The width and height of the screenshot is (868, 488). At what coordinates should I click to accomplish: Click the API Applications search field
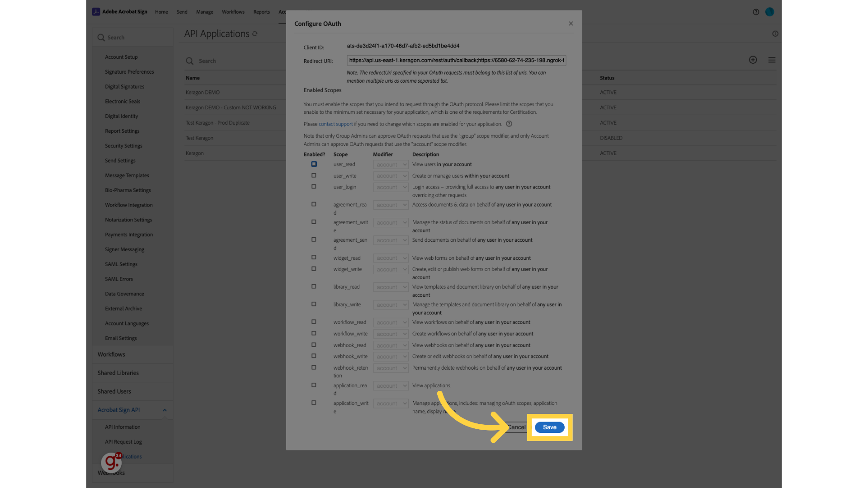235,61
